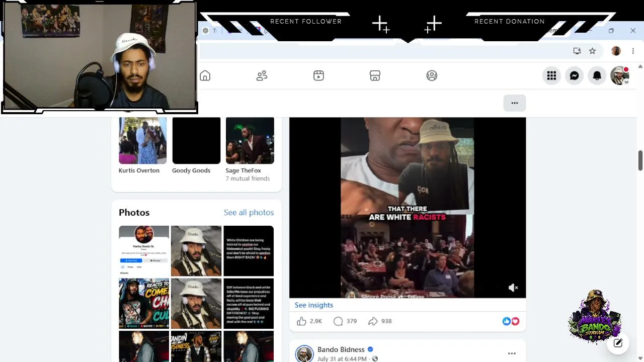Open the Groups icon in the top bar

[432, 75]
